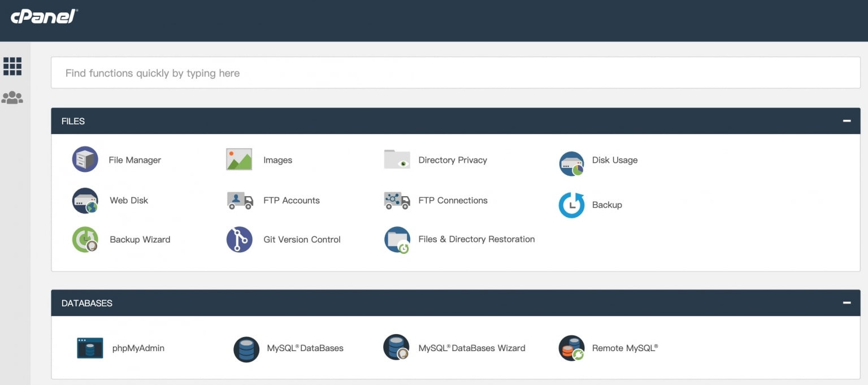Click the Backup clock icon
Viewport: 868px width, 385px height.
(x=571, y=205)
